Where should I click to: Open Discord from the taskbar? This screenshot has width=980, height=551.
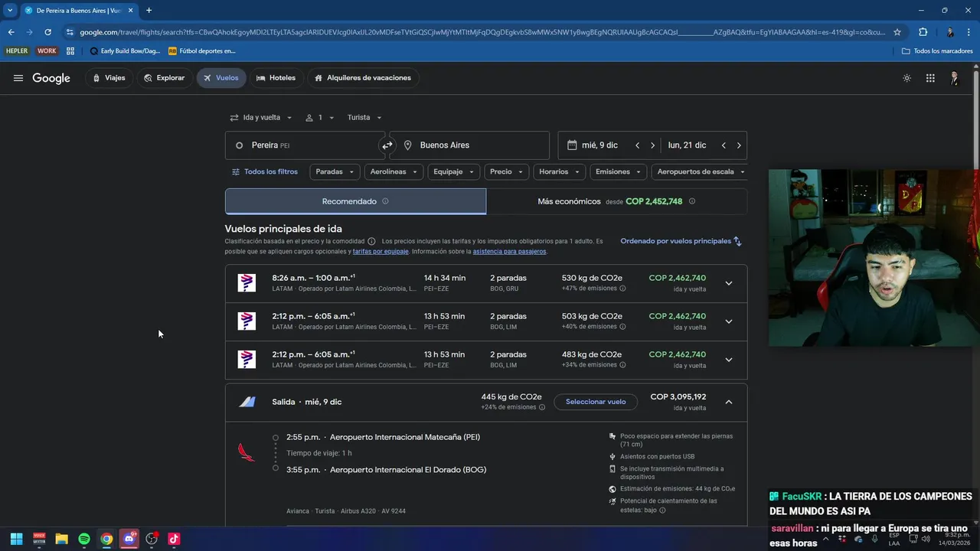click(129, 539)
